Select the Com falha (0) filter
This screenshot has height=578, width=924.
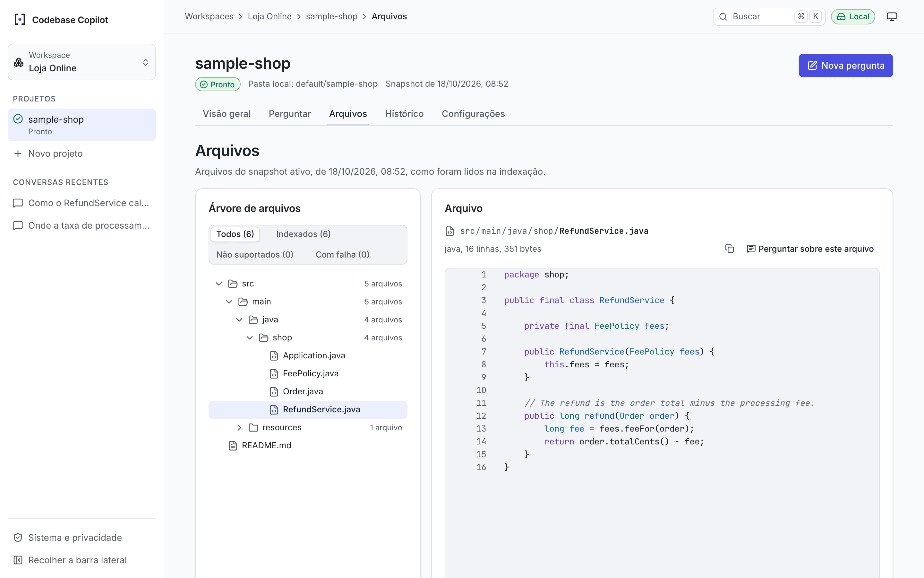coord(342,255)
